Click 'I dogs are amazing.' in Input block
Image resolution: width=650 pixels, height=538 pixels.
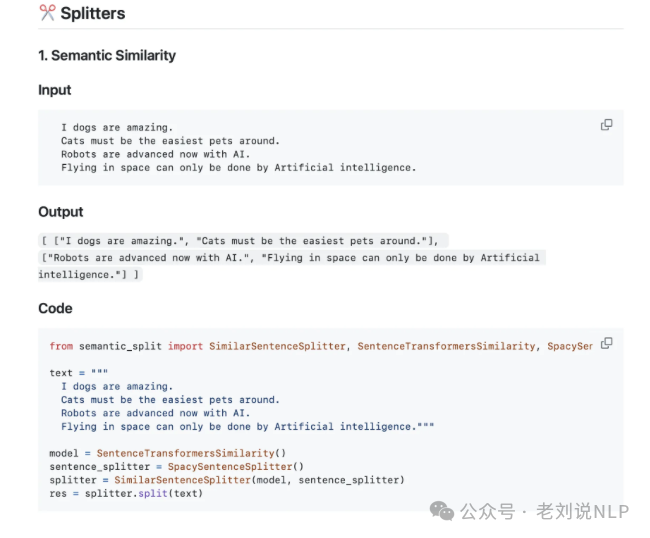coord(117,127)
